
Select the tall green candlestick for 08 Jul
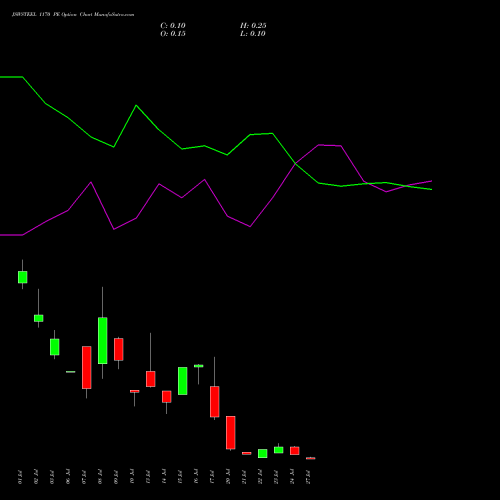[103, 340]
